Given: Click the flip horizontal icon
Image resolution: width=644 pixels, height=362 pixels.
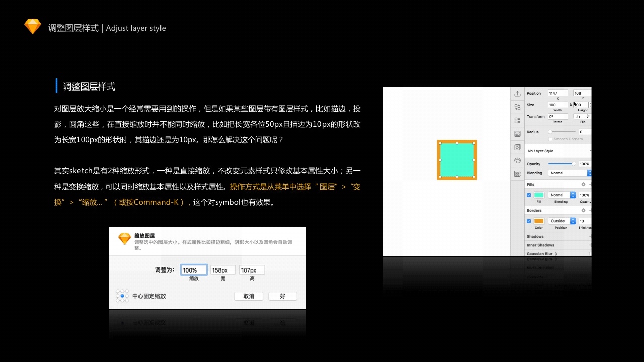Looking at the screenshot, I should (578, 116).
